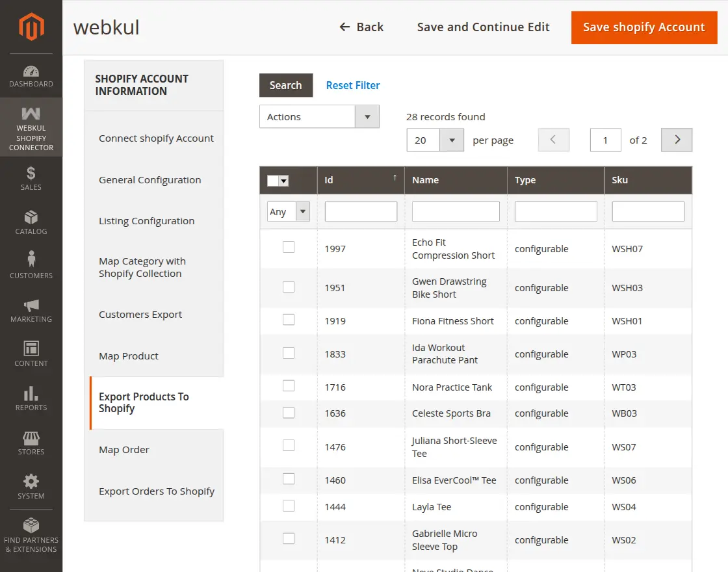Click Save and Continue Edit

point(483,27)
